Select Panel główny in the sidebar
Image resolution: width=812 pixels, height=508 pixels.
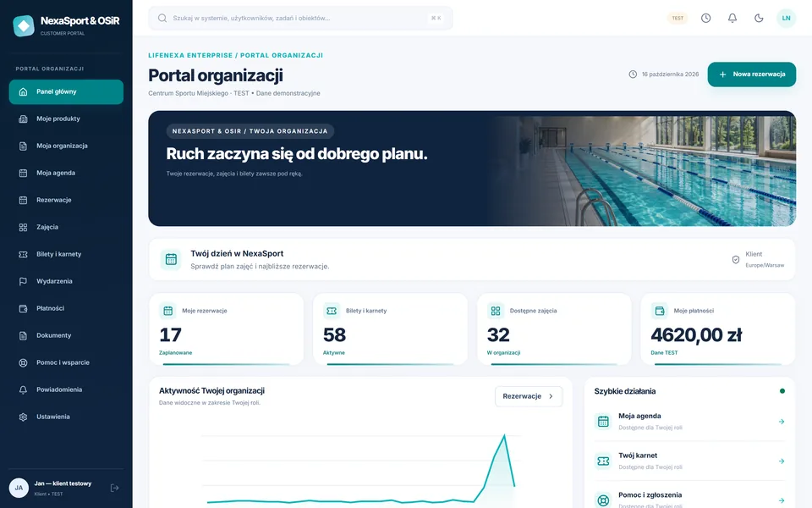(x=66, y=91)
